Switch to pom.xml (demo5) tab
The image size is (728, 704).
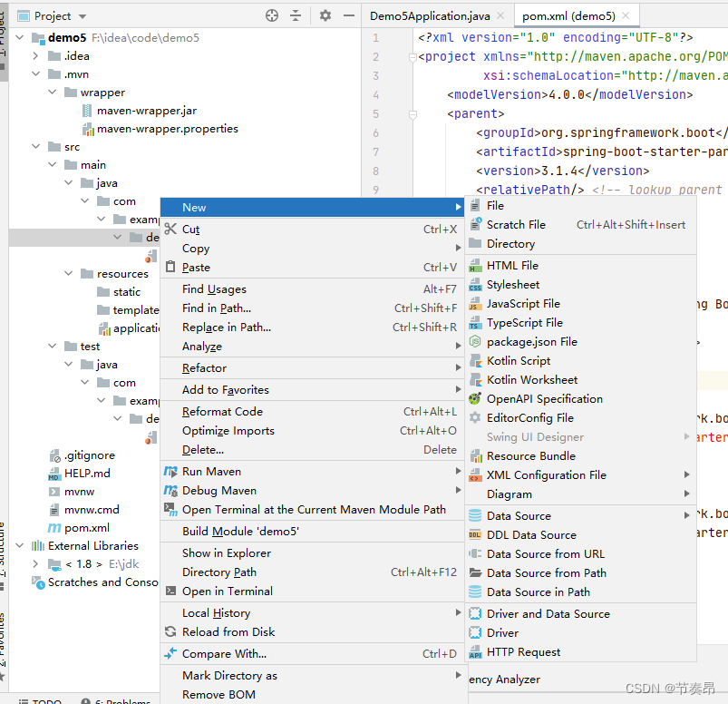click(568, 16)
